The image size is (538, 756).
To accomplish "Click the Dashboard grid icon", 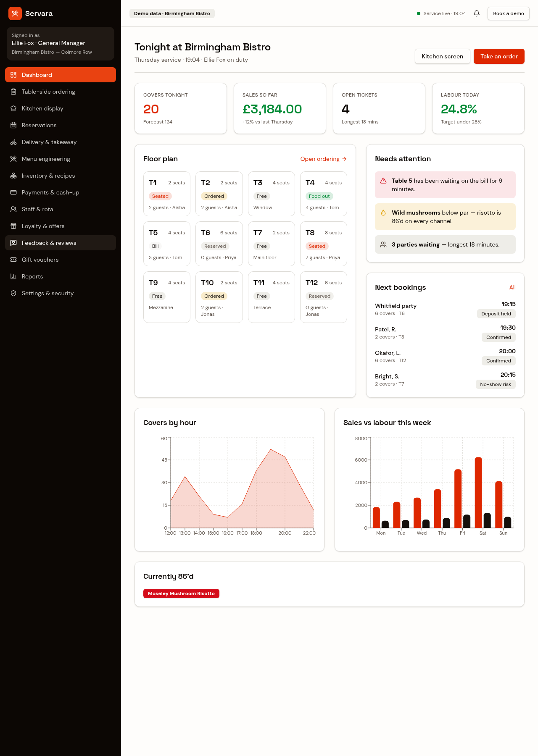I will (13, 75).
